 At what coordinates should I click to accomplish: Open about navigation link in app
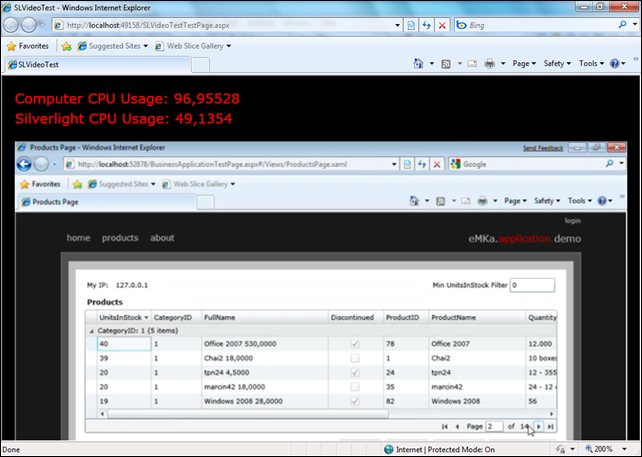162,238
